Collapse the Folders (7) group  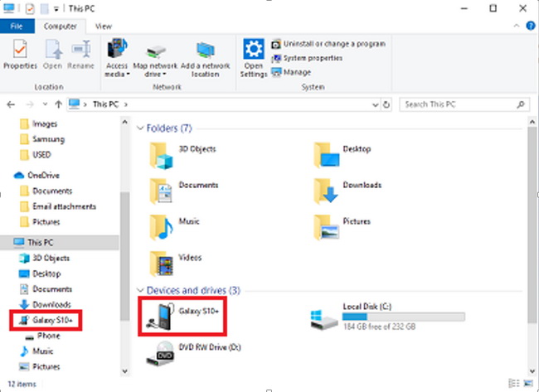[x=140, y=128]
